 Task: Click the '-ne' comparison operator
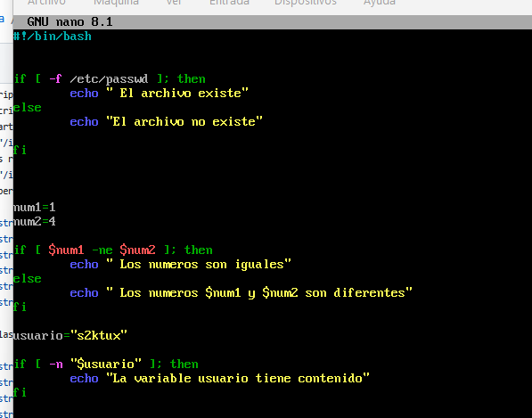click(102, 250)
